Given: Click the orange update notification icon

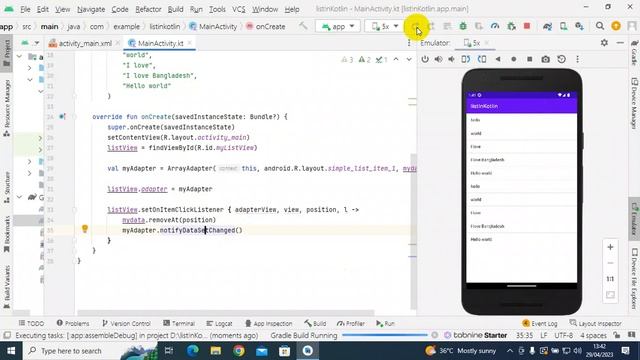Looking at the screenshot, I should [616, 26].
